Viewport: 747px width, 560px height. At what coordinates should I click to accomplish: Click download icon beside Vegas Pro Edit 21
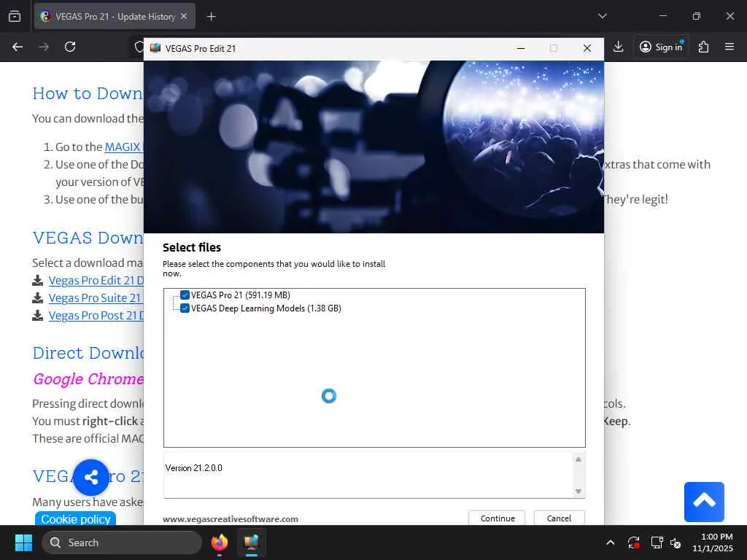click(x=38, y=280)
